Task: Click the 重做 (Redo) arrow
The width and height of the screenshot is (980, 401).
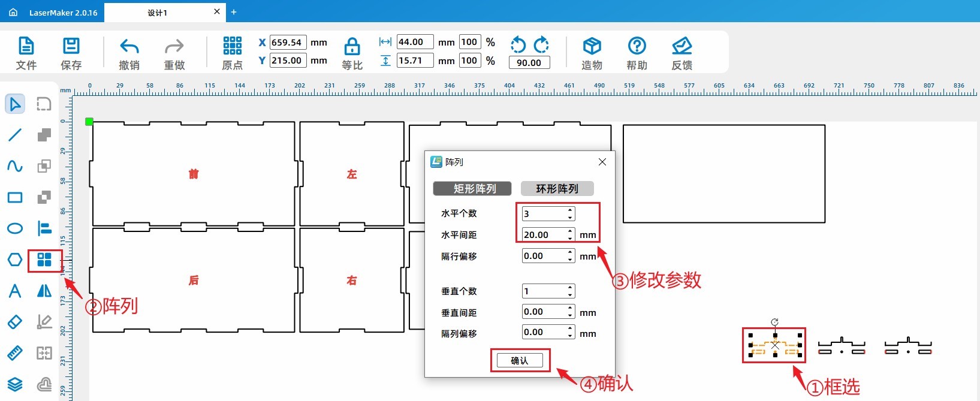Action: point(174,46)
